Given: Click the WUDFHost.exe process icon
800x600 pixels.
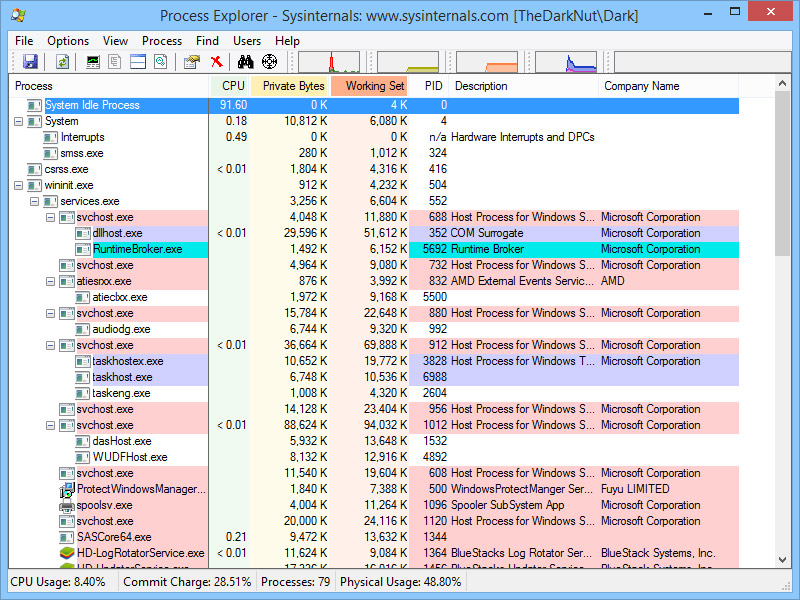Looking at the screenshot, I should (83, 458).
